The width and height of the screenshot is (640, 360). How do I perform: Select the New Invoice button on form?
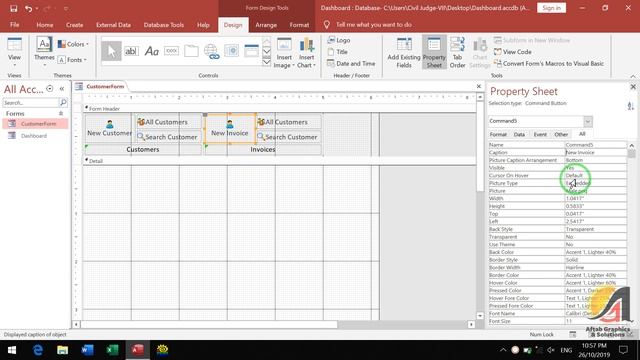230,129
